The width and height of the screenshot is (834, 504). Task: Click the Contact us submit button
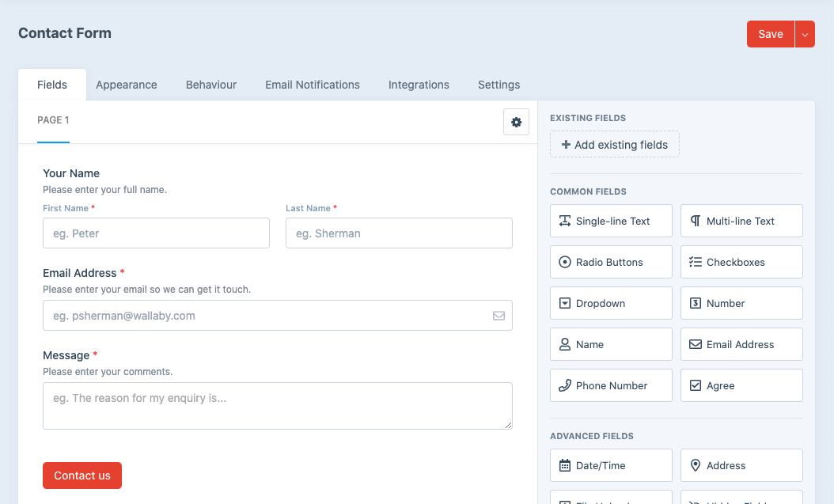click(82, 476)
